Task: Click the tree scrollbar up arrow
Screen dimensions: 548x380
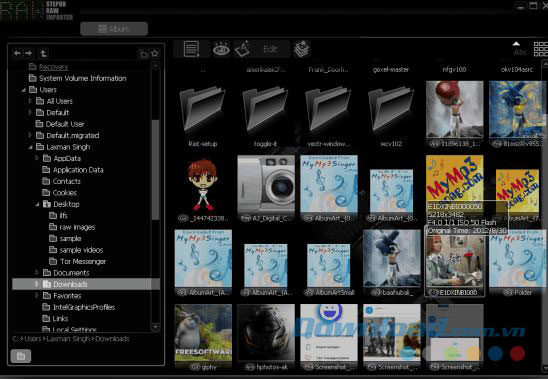Action: (x=156, y=65)
